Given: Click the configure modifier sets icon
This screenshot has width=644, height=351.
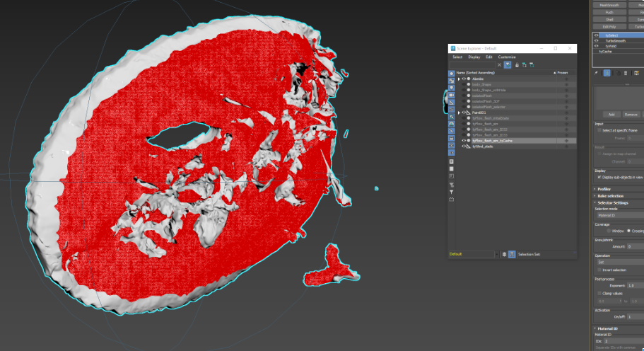Looking at the screenshot, I should pos(636,72).
